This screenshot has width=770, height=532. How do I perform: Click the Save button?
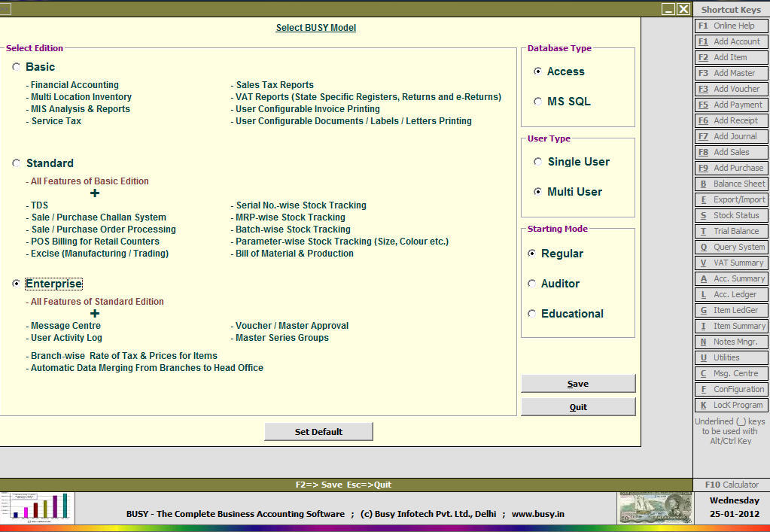(x=578, y=384)
